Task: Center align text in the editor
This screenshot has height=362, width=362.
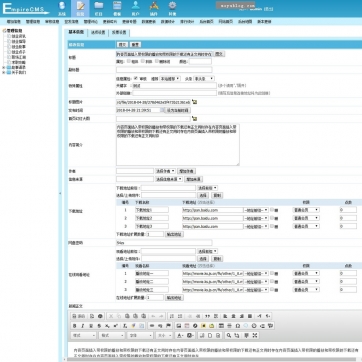Action: point(233,316)
